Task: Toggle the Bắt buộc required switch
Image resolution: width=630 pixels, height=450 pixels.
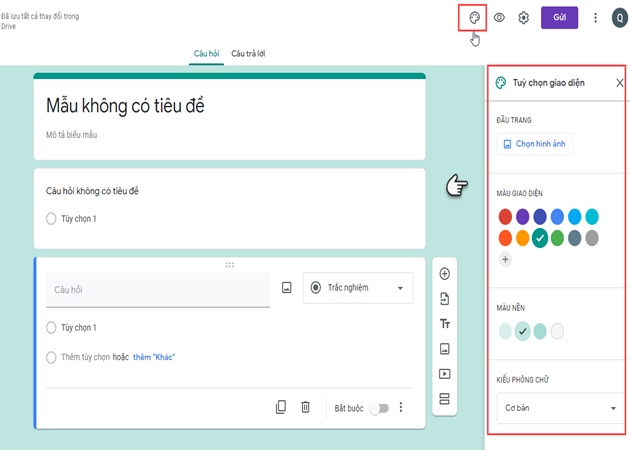Action: pos(379,408)
